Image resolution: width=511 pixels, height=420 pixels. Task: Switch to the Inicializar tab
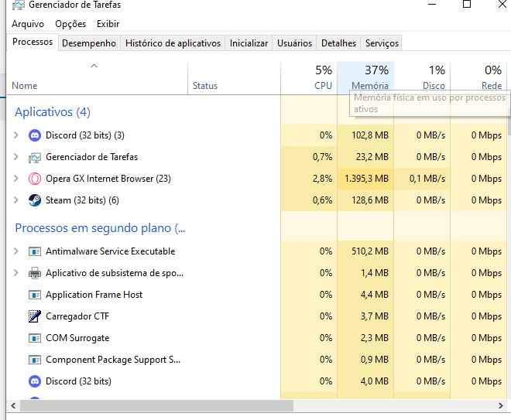249,43
